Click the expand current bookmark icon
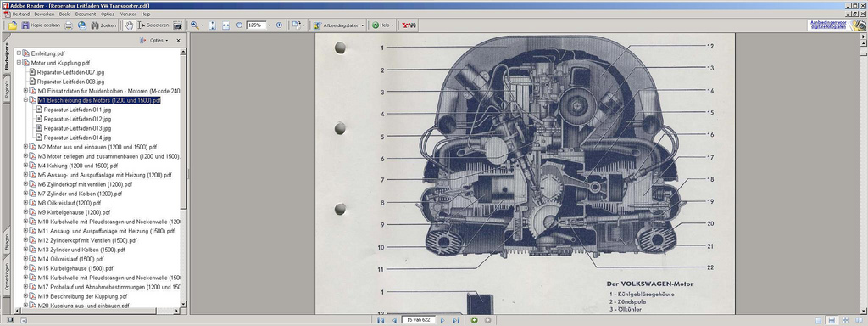This screenshot has width=868, height=326. (142, 41)
